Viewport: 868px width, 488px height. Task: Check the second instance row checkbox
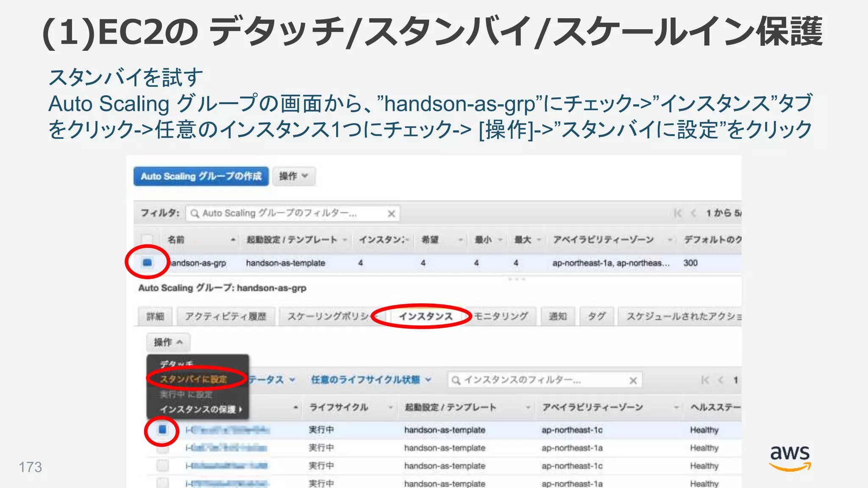(x=162, y=448)
